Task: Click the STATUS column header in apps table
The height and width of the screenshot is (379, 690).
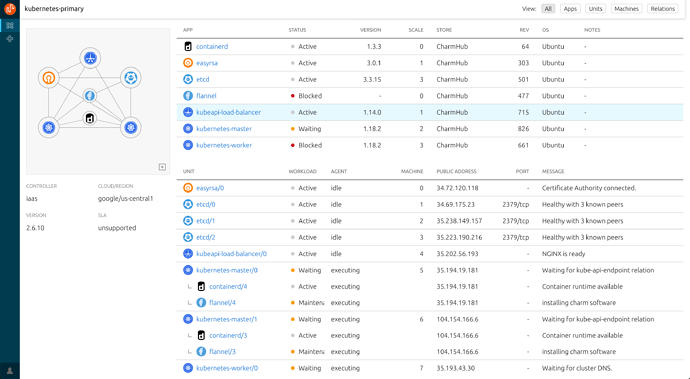Action: tap(297, 30)
